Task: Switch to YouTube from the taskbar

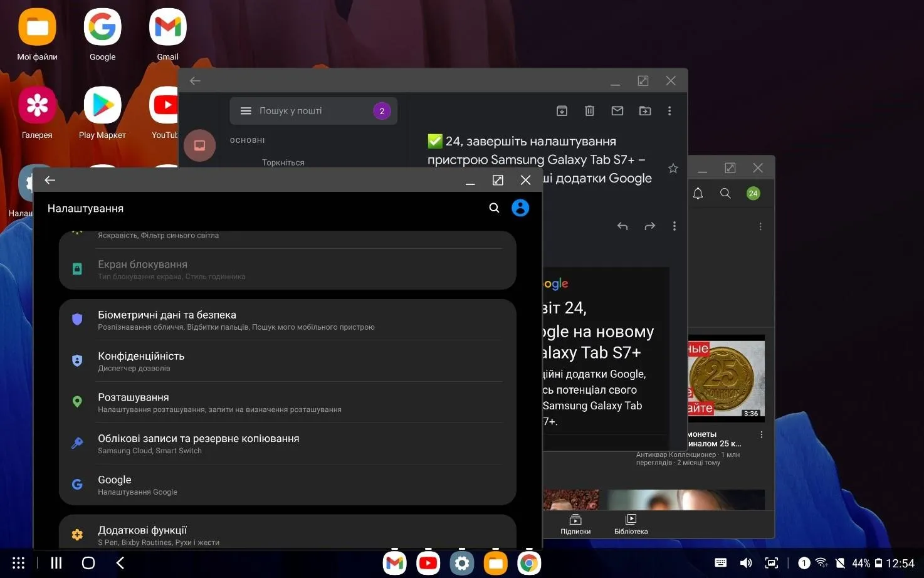Action: (x=429, y=563)
